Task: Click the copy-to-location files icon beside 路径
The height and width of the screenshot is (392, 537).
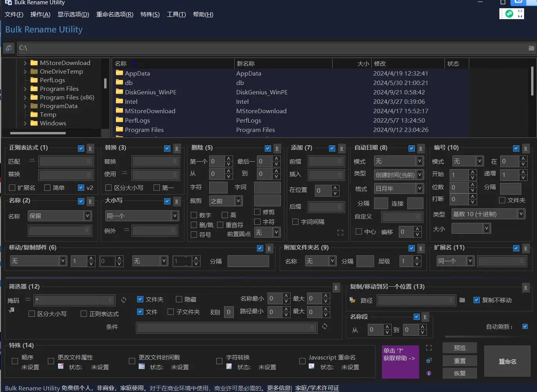Action: tap(353, 300)
